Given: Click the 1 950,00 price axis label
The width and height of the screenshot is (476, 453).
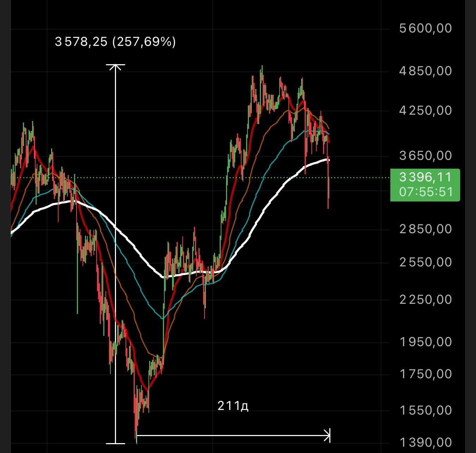Looking at the screenshot, I should click(x=425, y=342).
